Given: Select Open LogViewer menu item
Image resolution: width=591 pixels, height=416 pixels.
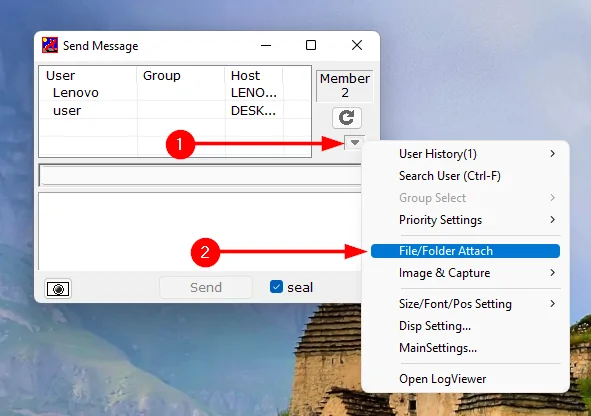Looking at the screenshot, I should tap(465, 379).
